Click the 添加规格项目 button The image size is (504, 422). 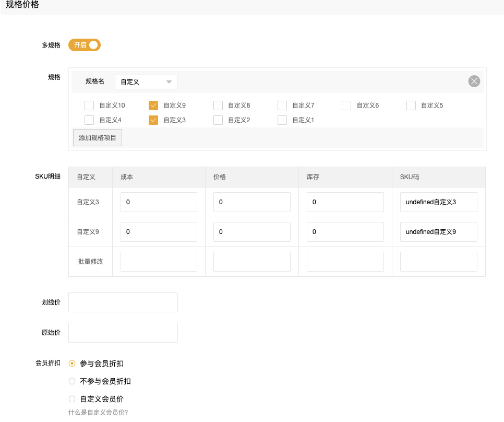[x=98, y=138]
